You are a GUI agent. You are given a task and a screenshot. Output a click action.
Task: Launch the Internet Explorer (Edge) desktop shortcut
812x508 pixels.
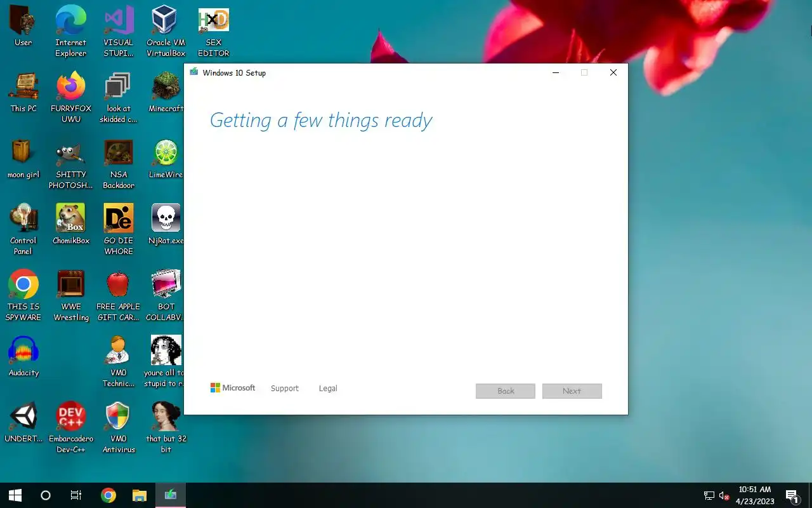pyautogui.click(x=71, y=31)
